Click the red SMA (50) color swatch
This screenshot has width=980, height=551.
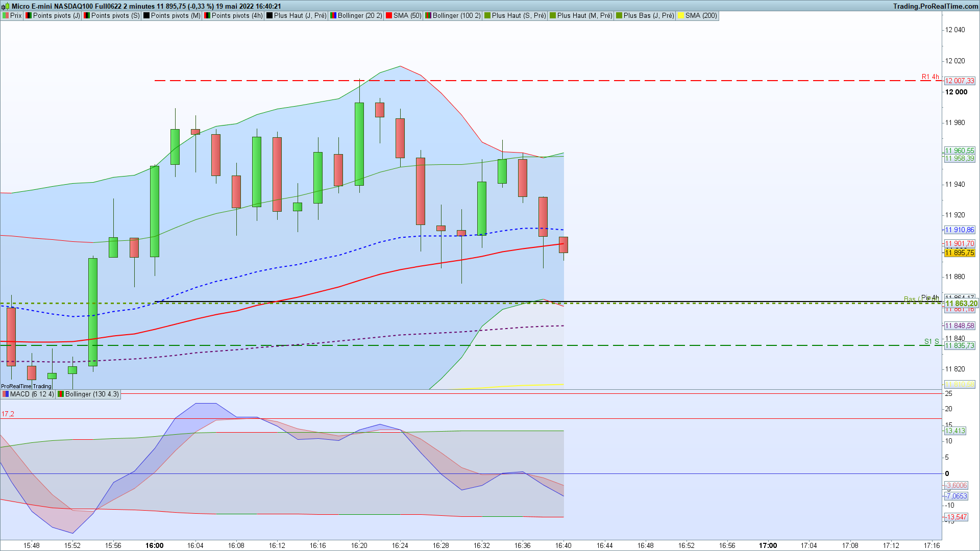[x=389, y=16]
